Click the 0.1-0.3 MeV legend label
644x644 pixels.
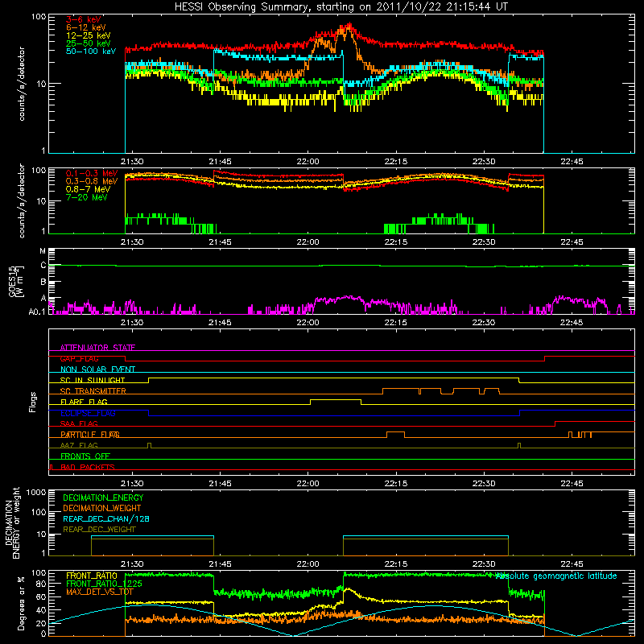point(92,173)
